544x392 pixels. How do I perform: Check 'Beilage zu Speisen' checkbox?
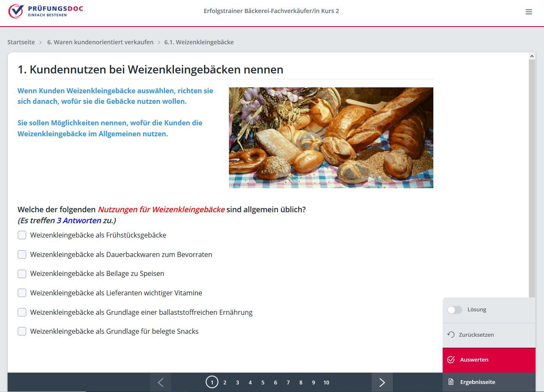22,273
